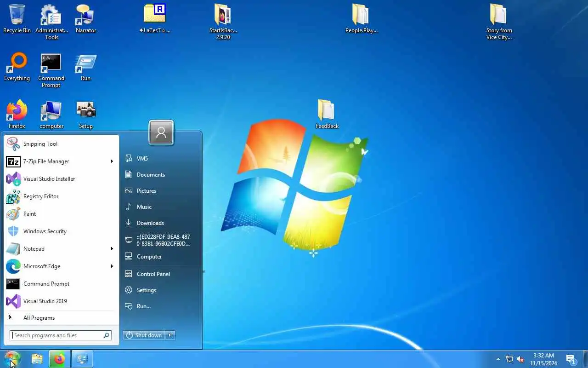
Task: Open Documents from Start menu right pane
Action: 161,175
